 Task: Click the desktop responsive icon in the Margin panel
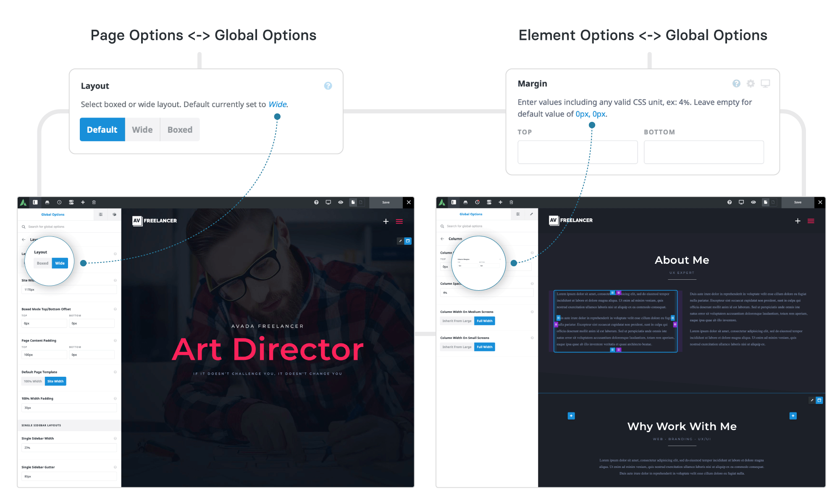tap(765, 84)
